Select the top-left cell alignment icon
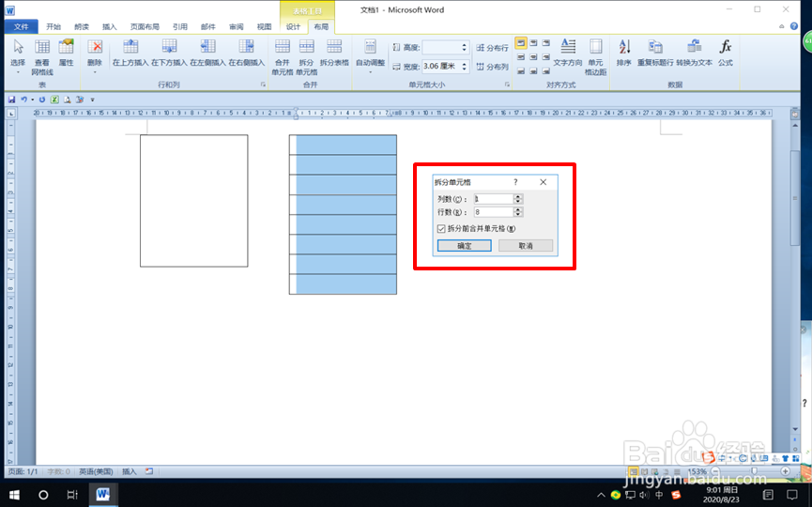The width and height of the screenshot is (812, 507). click(520, 43)
